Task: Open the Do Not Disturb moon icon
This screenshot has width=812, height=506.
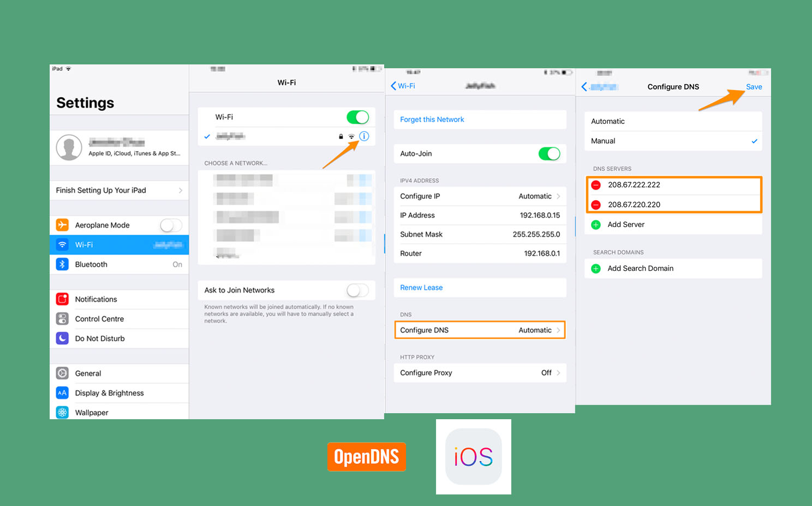Action: tap(63, 338)
